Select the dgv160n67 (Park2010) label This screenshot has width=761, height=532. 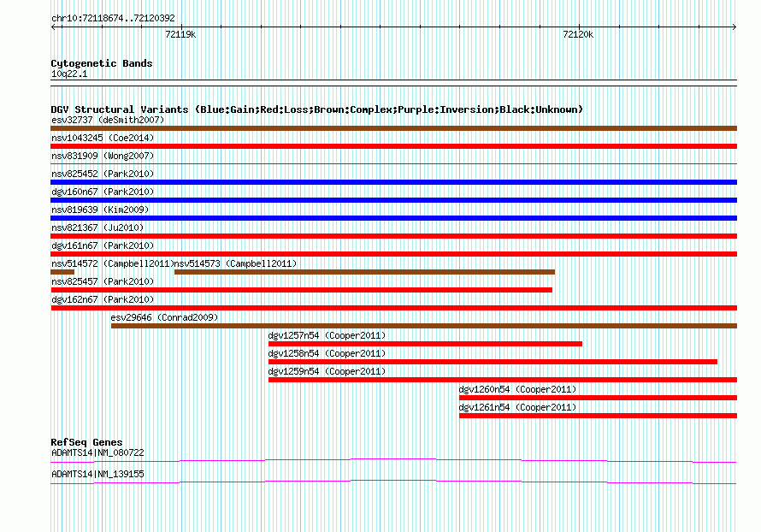tap(103, 192)
